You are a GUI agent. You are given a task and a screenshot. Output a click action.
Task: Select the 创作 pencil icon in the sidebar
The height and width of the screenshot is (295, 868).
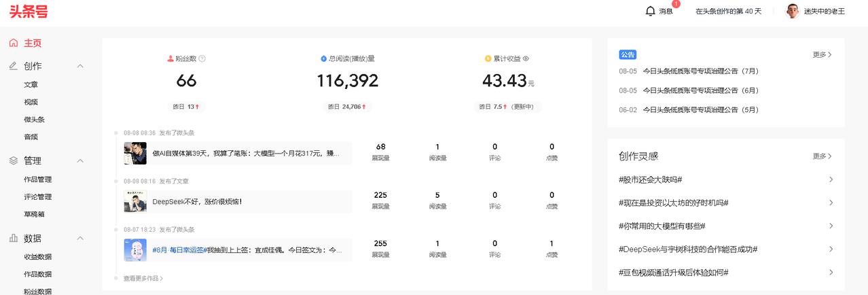tap(14, 66)
